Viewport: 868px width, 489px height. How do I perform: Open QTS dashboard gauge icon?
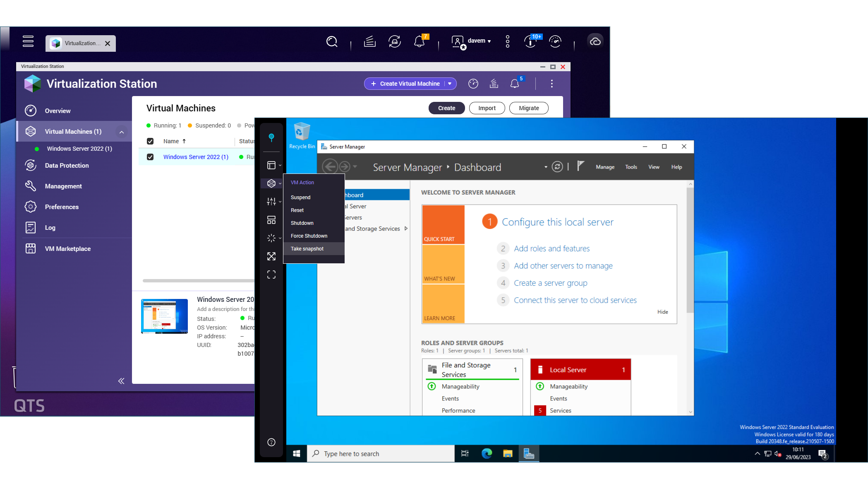pyautogui.click(x=555, y=41)
